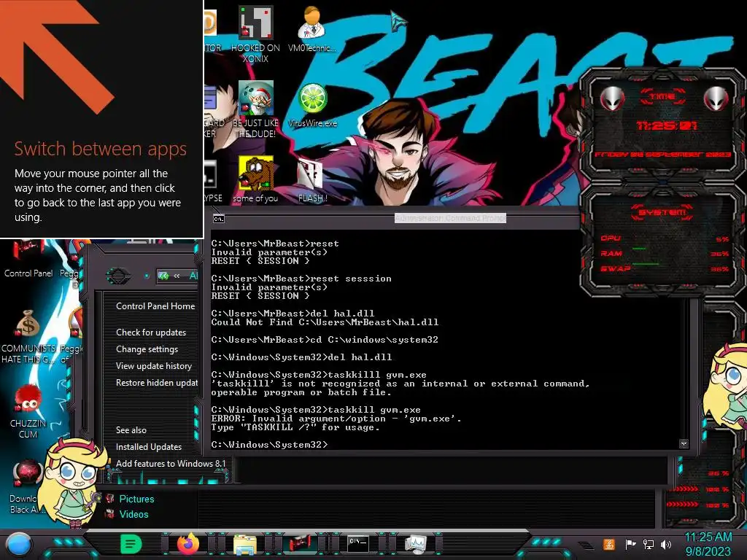Open View update history link
The image size is (747, 560).
pyautogui.click(x=153, y=366)
